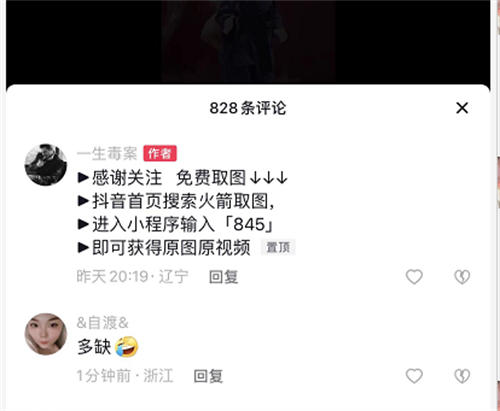
Task: Click the red 作者 author badge
Action: click(x=160, y=153)
